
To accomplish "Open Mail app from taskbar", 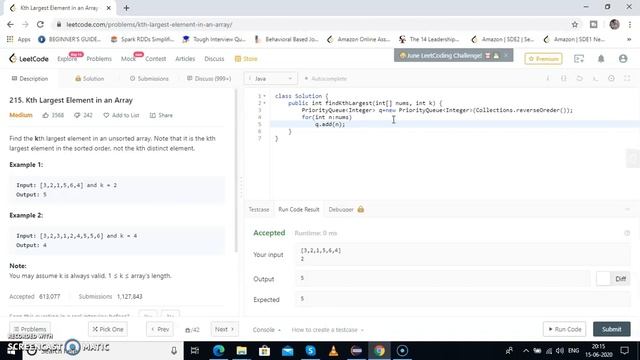I will 288,350.
